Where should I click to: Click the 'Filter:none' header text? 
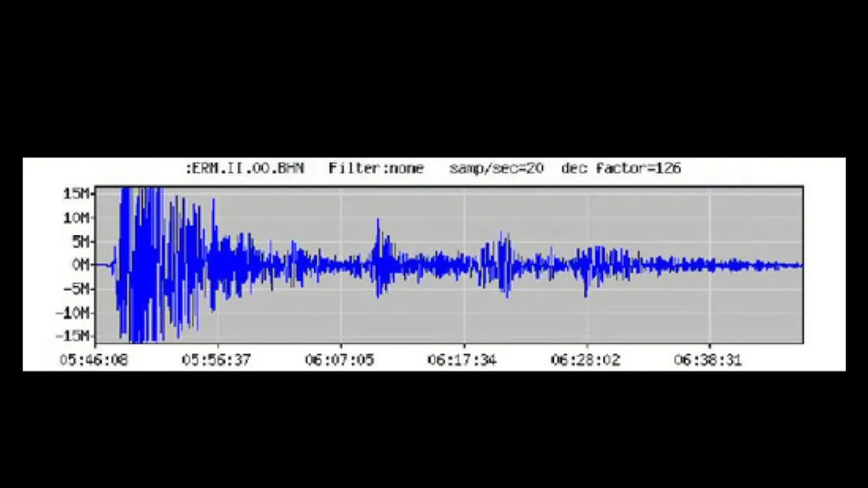point(376,168)
